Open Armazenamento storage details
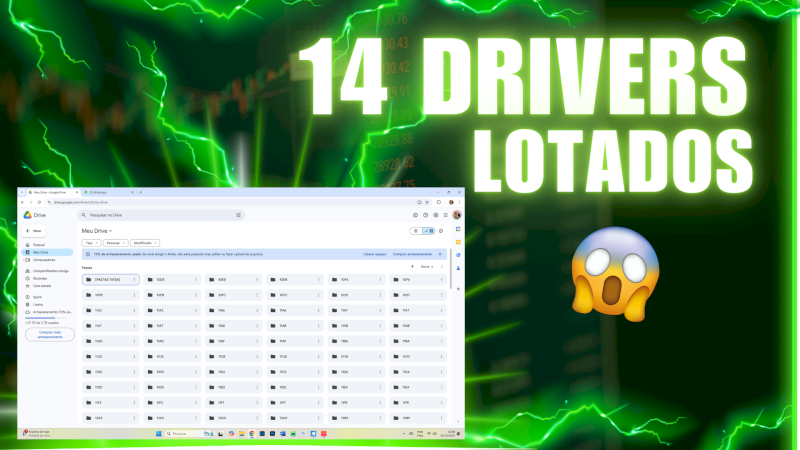The width and height of the screenshot is (800, 450). click(48, 312)
